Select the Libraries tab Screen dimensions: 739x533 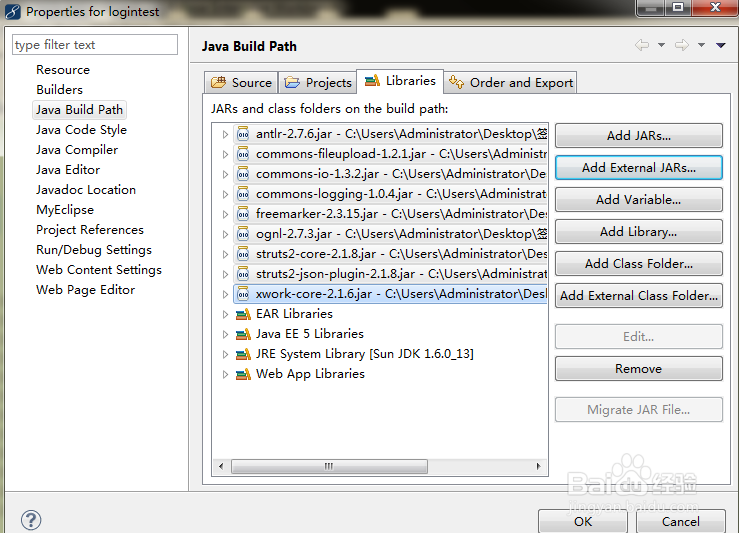pos(400,81)
